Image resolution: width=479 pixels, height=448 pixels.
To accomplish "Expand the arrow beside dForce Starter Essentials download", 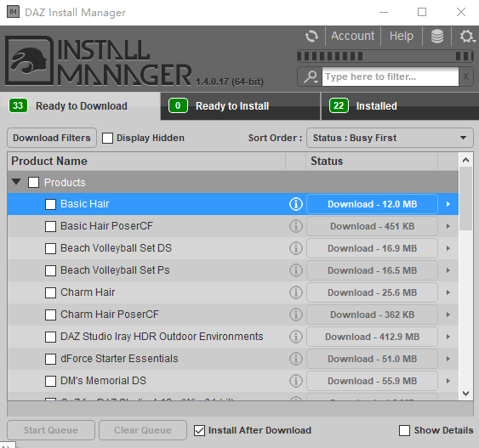I will [x=448, y=359].
